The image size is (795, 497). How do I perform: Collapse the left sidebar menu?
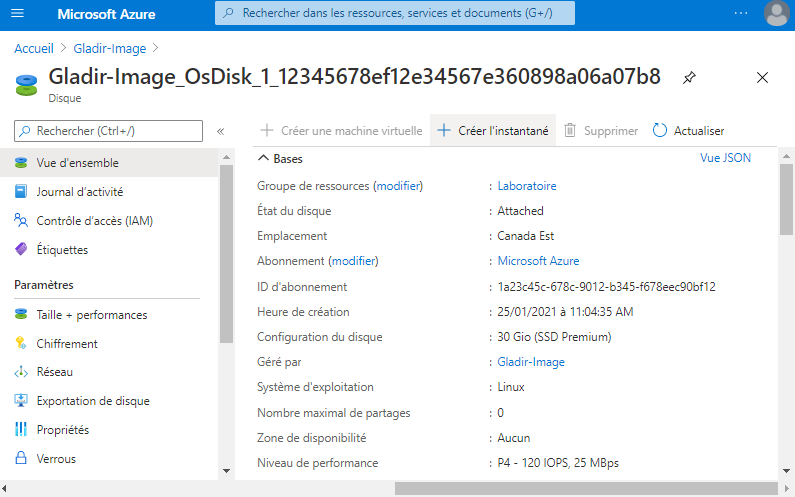tap(220, 131)
